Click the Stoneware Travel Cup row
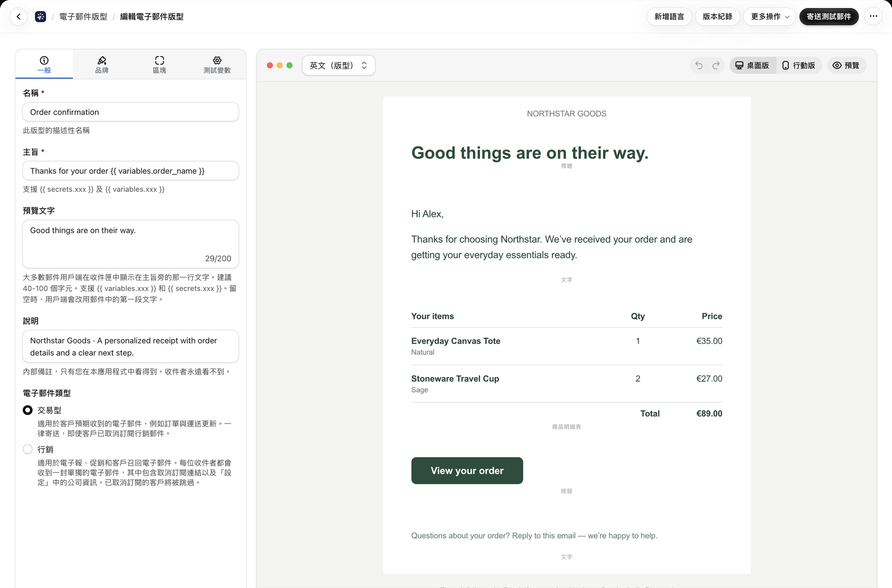 click(x=566, y=384)
